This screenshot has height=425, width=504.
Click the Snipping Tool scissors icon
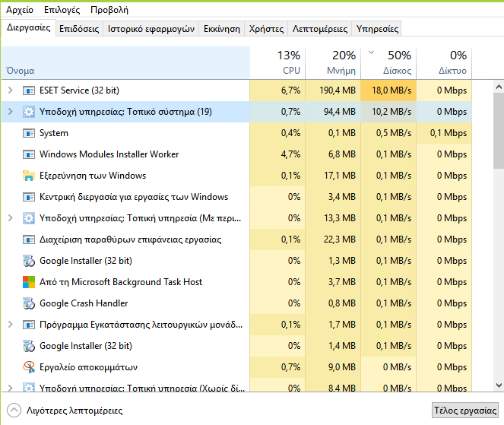tap(29, 367)
